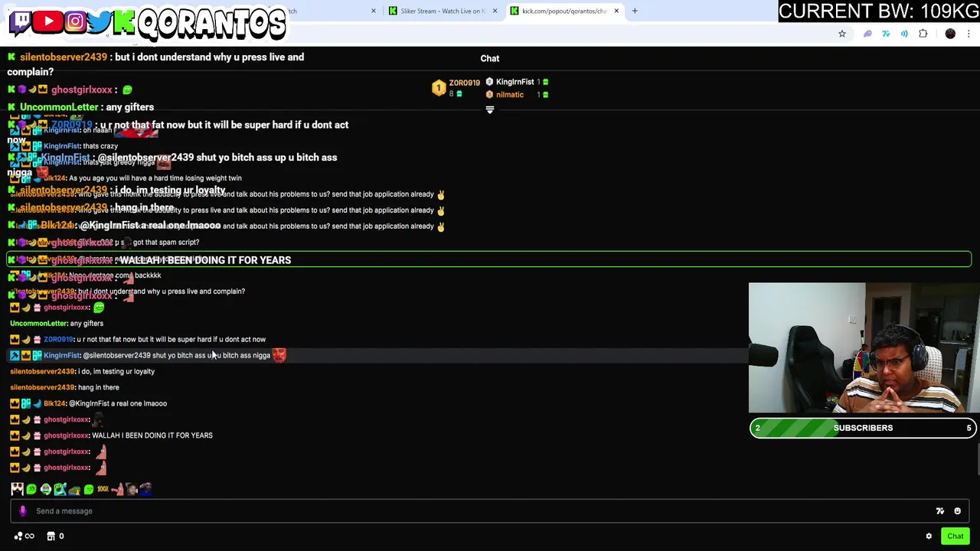
Task: Click Blk124 username in lower chat
Action: pos(54,403)
